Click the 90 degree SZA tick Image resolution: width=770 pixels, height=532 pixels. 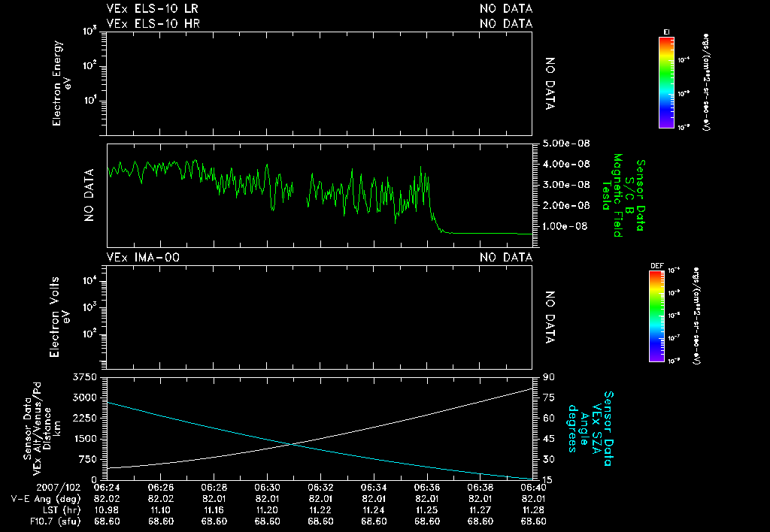[548, 377]
